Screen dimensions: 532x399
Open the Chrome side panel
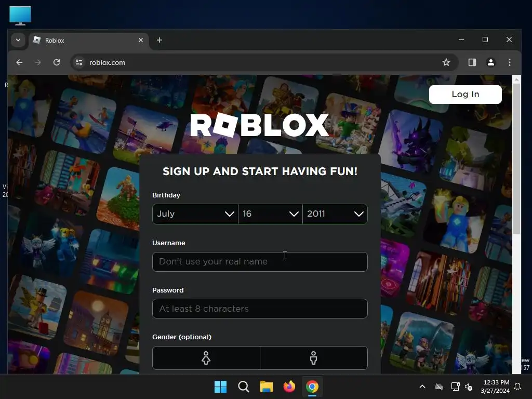point(472,62)
